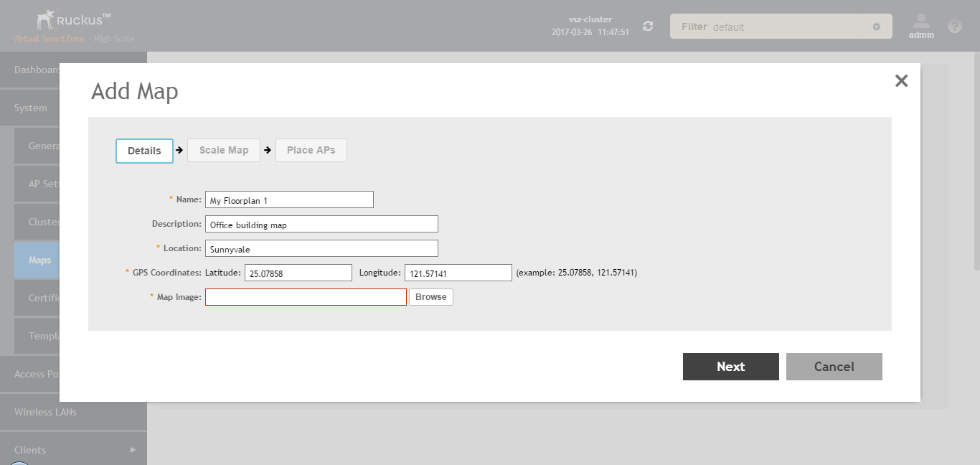Switch to the Place APs step

311,151
